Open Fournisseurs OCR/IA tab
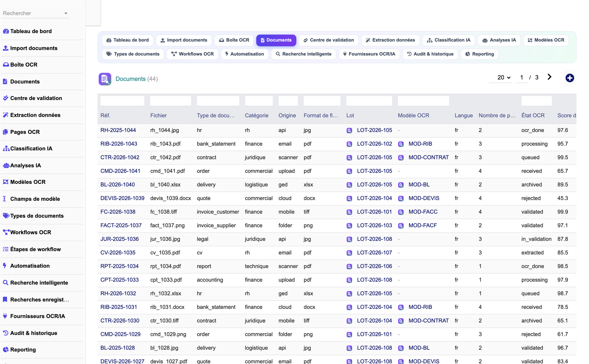 pyautogui.click(x=369, y=54)
